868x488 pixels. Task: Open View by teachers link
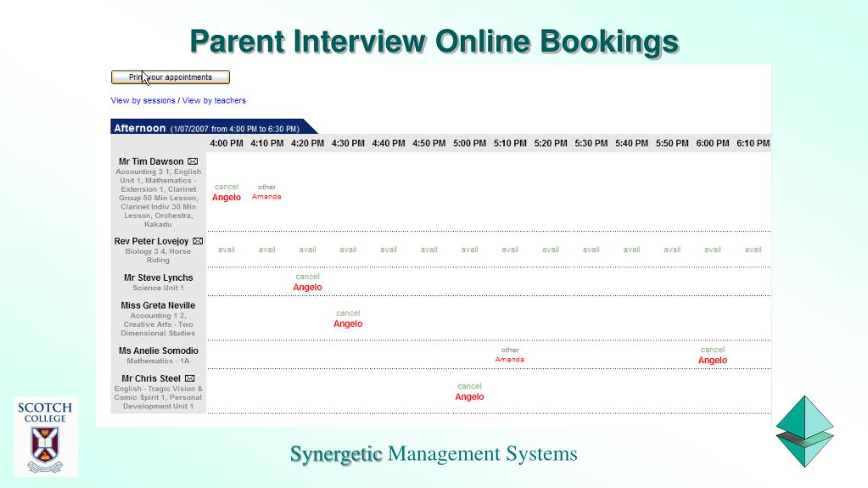click(x=214, y=100)
